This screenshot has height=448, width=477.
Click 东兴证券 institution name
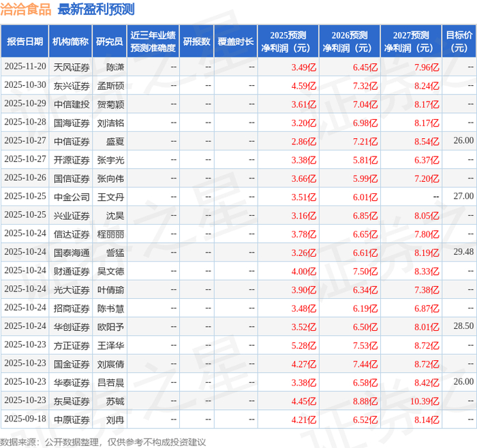click(x=72, y=86)
